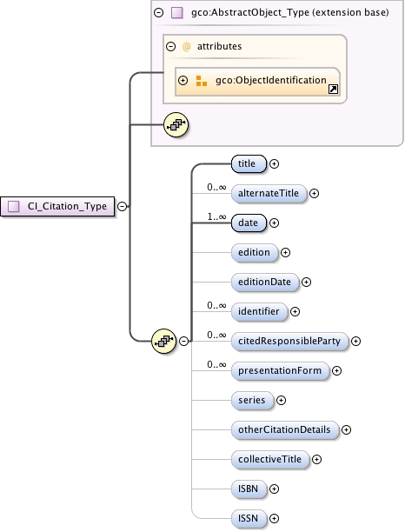Screen dimensions: 405x532
Task: Click the gco:AbstractObject_Type purple type icon
Action: tap(177, 13)
